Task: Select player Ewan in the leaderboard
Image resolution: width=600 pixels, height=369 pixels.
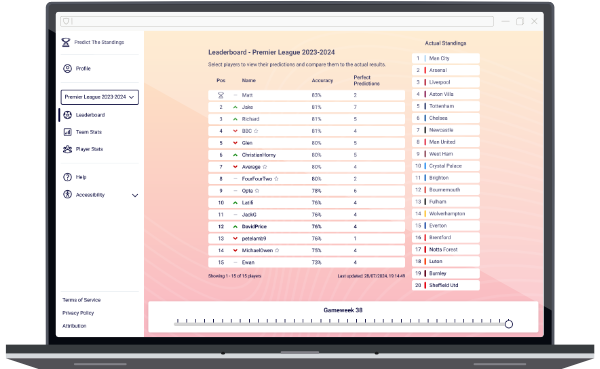Action: pyautogui.click(x=307, y=263)
